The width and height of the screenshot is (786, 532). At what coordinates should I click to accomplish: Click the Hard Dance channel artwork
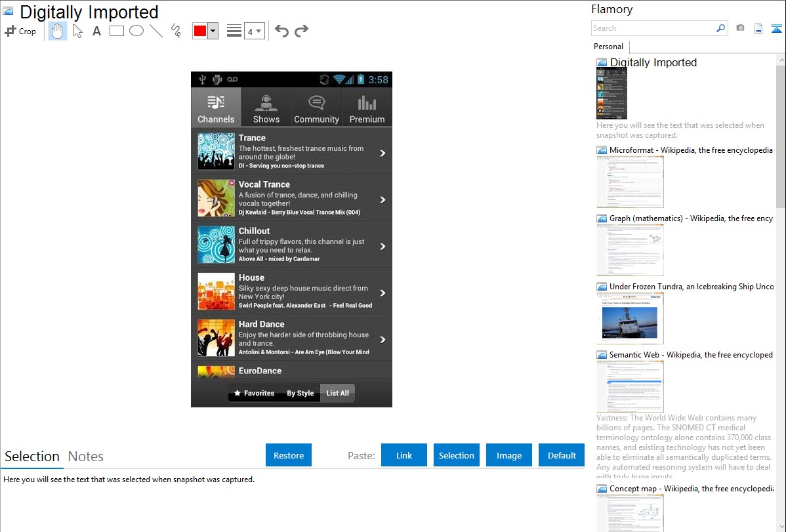click(216, 338)
